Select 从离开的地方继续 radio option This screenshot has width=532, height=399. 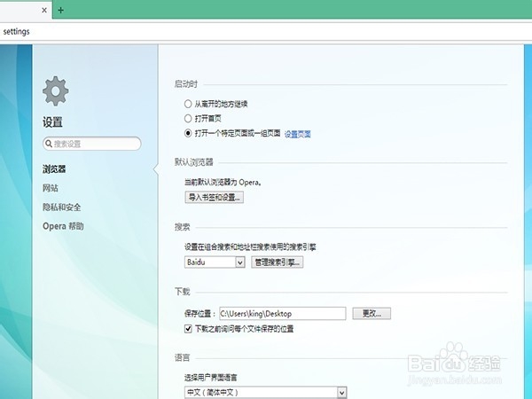tap(188, 104)
